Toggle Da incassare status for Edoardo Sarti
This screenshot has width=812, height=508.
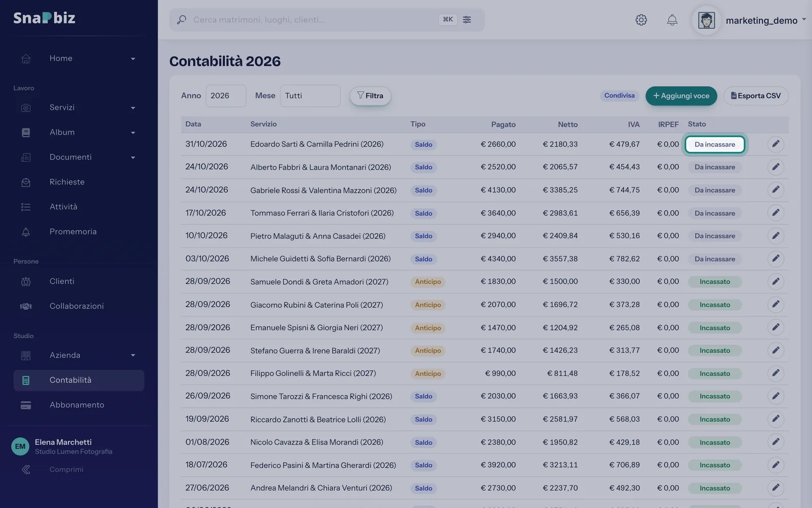(x=715, y=144)
